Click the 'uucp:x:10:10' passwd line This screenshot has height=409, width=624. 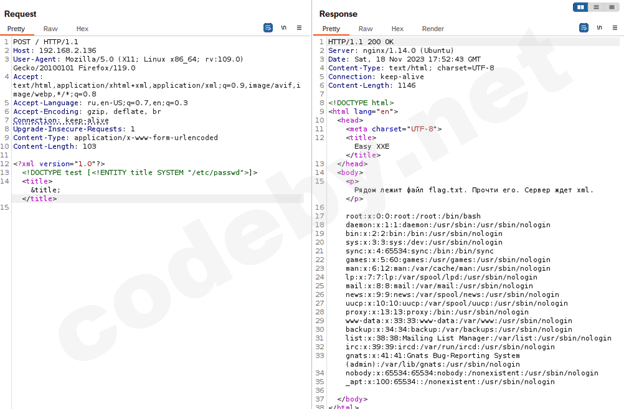click(x=457, y=304)
